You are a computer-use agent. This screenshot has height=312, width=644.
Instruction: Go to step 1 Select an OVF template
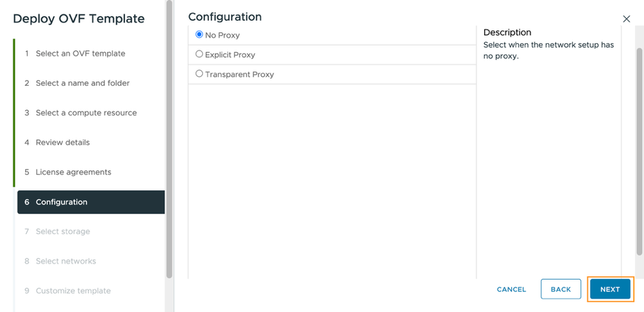pos(80,54)
